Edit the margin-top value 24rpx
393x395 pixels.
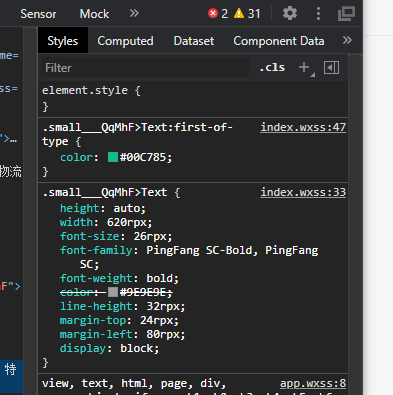point(156,320)
